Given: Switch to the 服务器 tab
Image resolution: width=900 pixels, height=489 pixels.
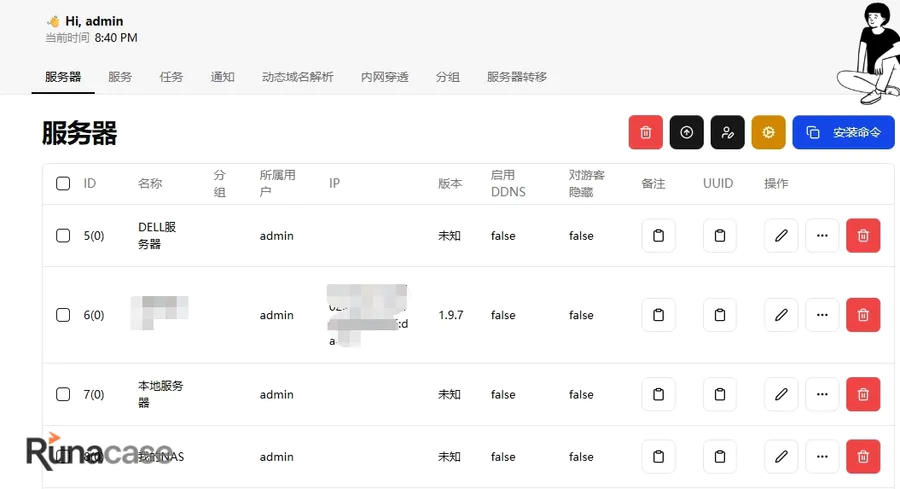Looking at the screenshot, I should click(x=63, y=77).
